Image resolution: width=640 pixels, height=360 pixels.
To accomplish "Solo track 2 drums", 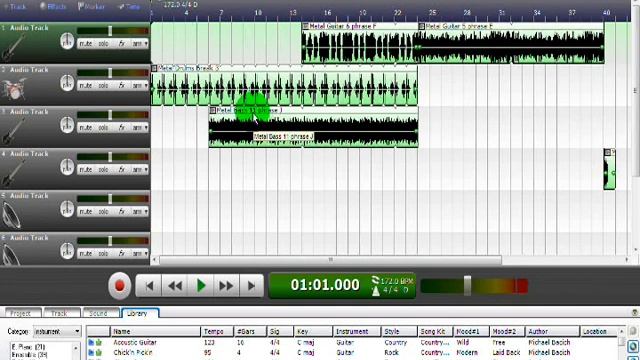I will coord(103,85).
